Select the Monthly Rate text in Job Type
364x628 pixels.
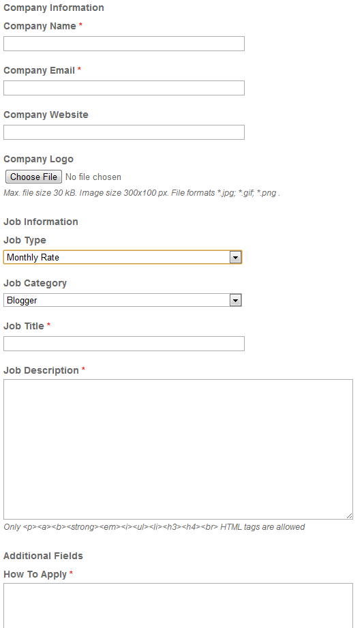point(33,257)
